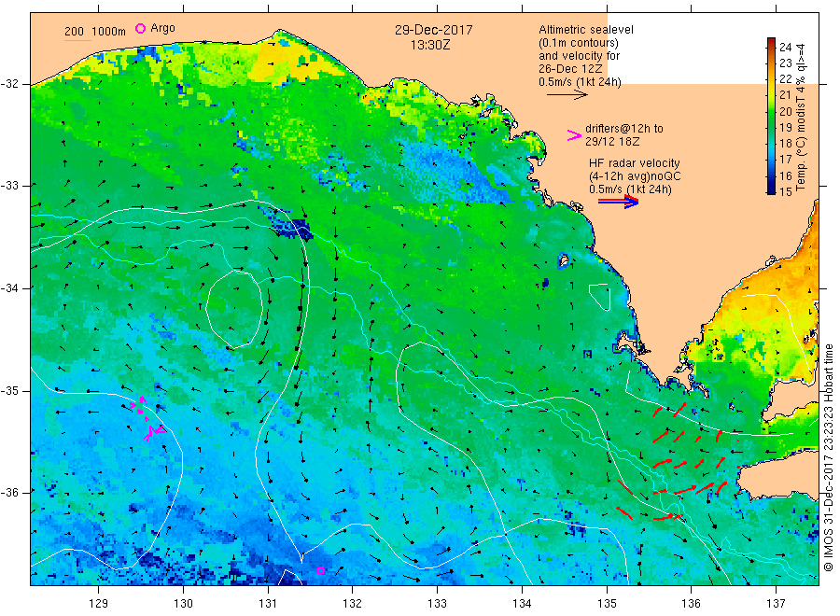The width and height of the screenshot is (840, 616).
Task: Click the Argo legend label text
Action: [x=162, y=28]
